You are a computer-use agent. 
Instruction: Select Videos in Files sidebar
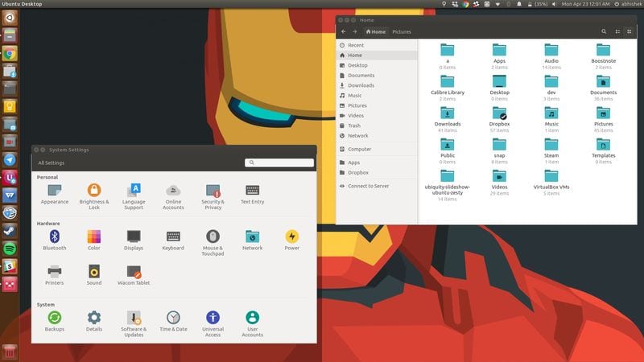(x=377, y=116)
